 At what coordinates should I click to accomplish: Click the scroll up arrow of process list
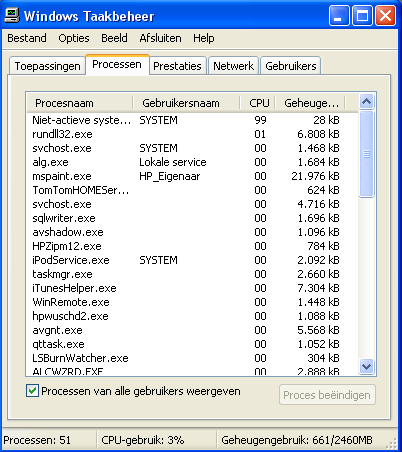point(367,101)
